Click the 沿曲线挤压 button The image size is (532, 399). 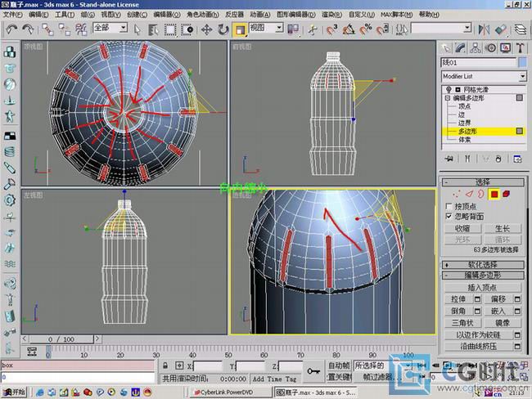pyautogui.click(x=479, y=346)
